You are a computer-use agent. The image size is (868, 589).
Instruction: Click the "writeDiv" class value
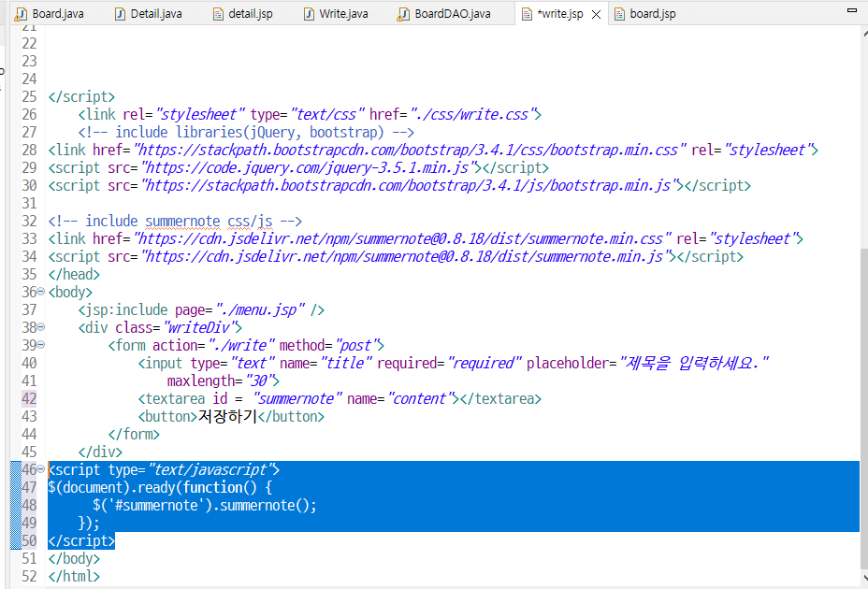199,327
